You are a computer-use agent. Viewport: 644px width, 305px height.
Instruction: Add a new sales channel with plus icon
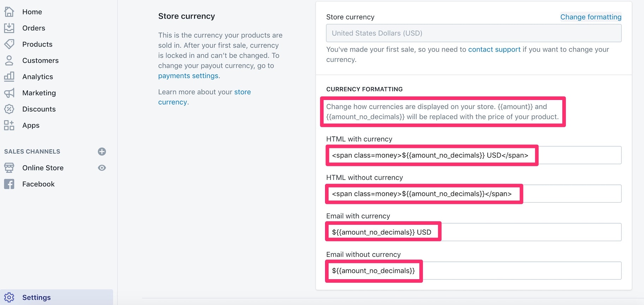click(102, 151)
